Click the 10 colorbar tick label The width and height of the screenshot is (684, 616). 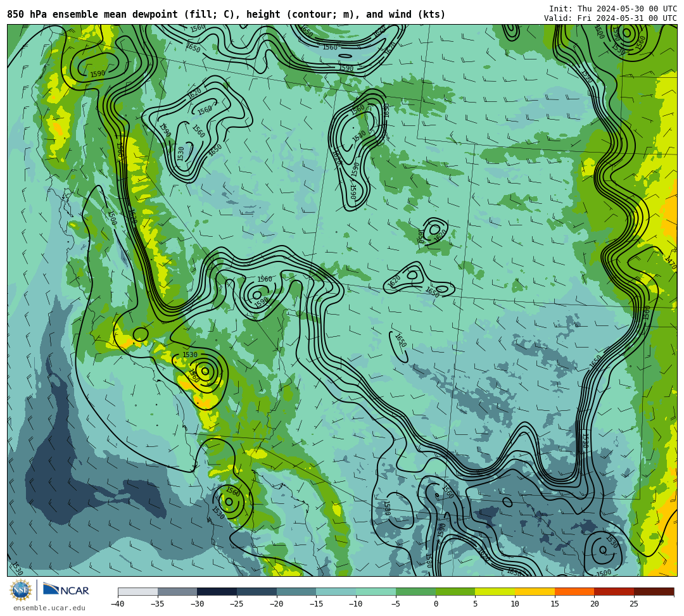(515, 604)
